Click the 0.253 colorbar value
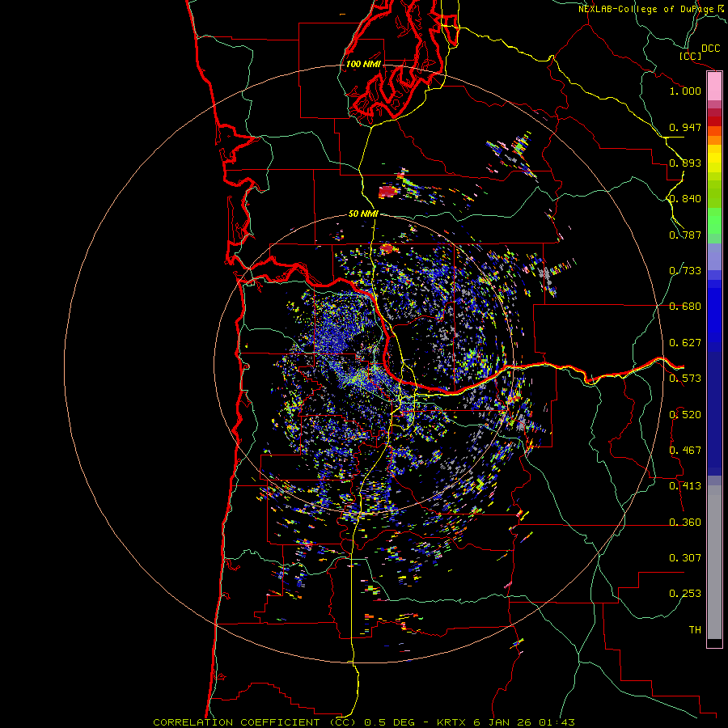Image resolution: width=728 pixels, height=728 pixels. (x=685, y=594)
